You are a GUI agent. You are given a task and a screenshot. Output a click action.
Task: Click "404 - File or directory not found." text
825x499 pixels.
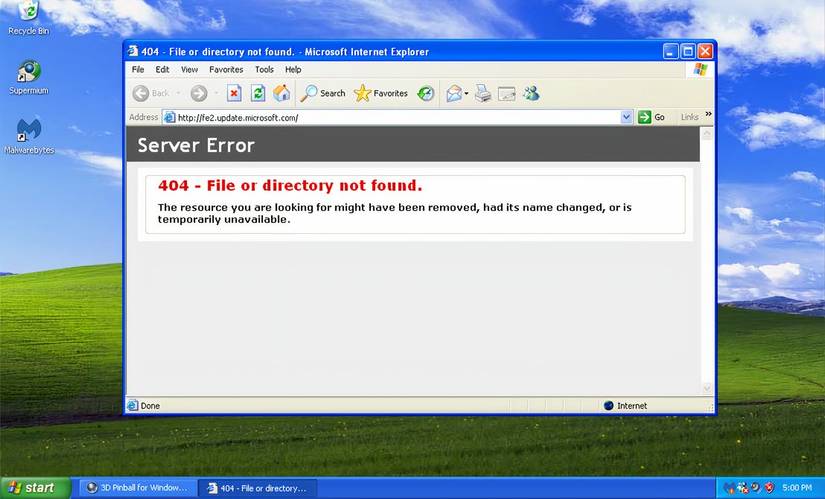290,185
